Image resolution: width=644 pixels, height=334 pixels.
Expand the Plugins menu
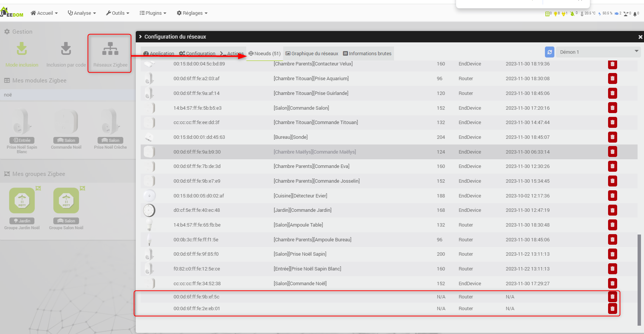(x=153, y=13)
